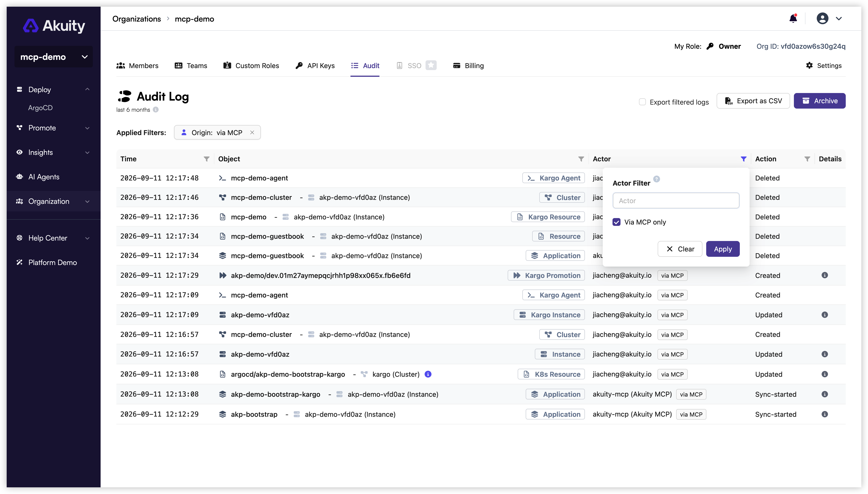The image size is (868, 494).
Task: Open details for akp-bootstrap Sync-started row
Action: 825,414
